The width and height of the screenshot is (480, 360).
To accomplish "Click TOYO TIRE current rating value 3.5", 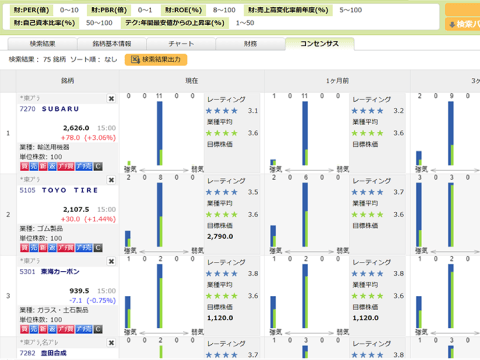I will coord(253,192).
